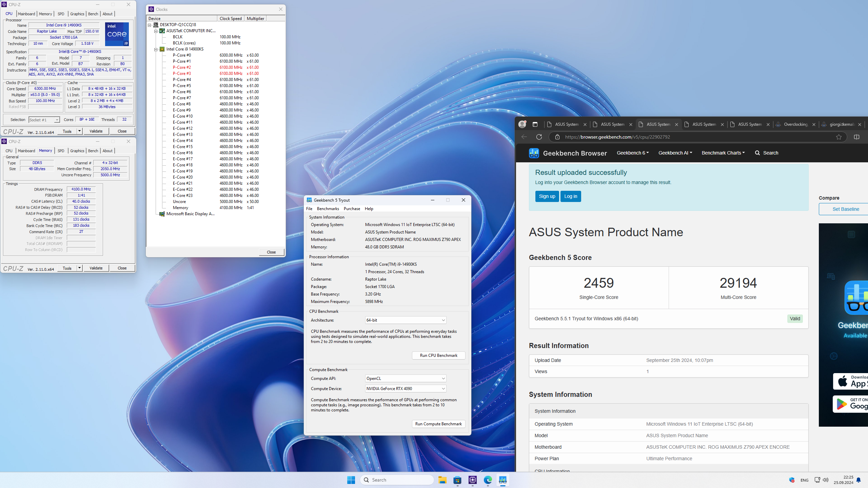Click Run CPU Benchmark button
This screenshot has width=868, height=488.
[438, 355]
